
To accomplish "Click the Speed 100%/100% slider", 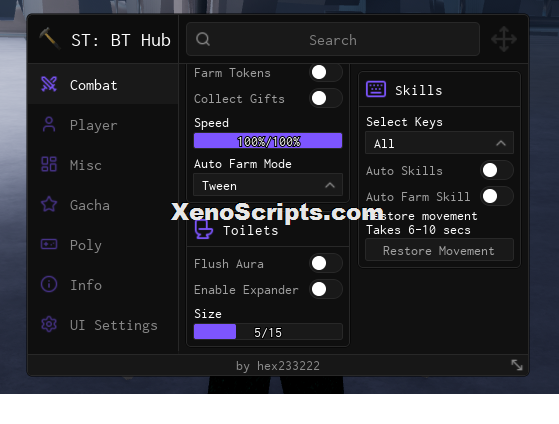I will (268, 141).
